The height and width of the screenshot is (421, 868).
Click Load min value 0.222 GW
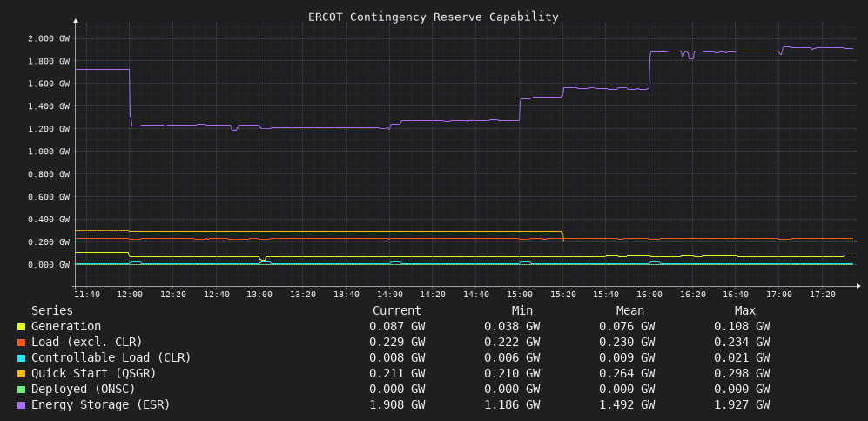(512, 342)
